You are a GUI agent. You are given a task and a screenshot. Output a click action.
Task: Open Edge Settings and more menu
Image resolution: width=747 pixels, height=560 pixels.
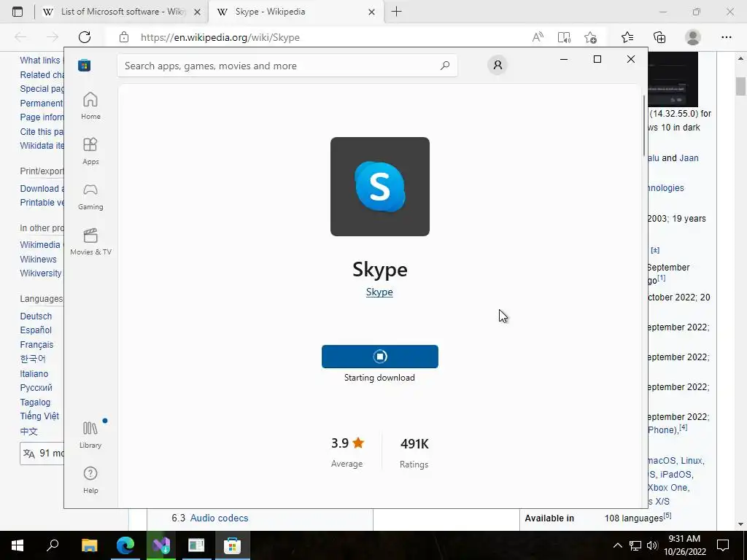(726, 37)
